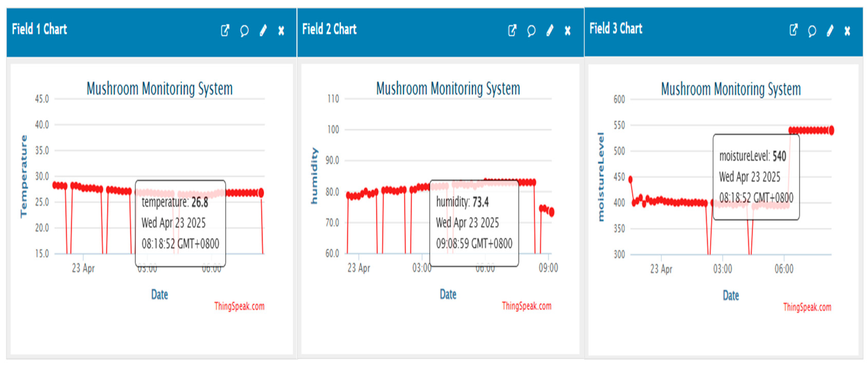Follow ThingSpeak.com link under temperature chart

[x=239, y=306]
